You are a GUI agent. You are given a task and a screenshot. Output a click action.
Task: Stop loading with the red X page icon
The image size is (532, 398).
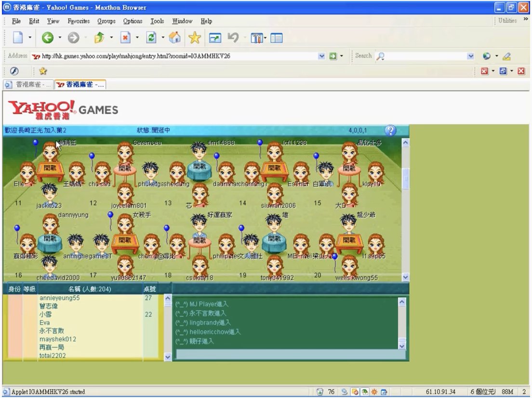[x=125, y=37]
